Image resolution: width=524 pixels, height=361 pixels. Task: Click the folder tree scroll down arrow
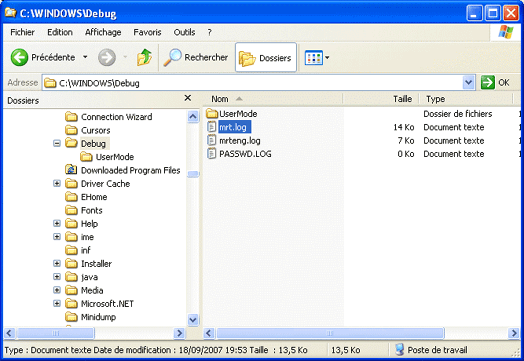pos(193,320)
